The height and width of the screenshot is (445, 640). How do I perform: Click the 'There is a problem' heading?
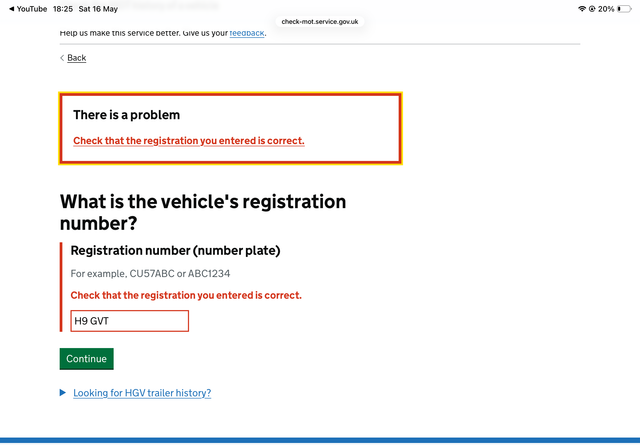click(127, 115)
